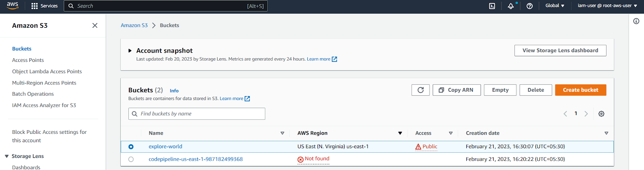Open Buckets in the sidebar
Viewport: 644px width, 170px height.
coord(22,49)
